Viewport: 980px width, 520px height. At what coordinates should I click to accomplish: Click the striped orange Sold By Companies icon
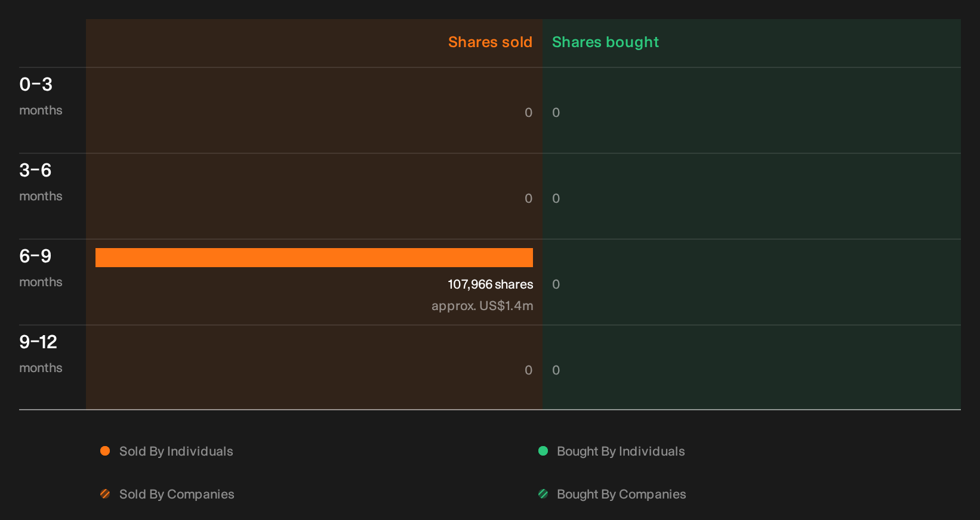pyautogui.click(x=105, y=494)
